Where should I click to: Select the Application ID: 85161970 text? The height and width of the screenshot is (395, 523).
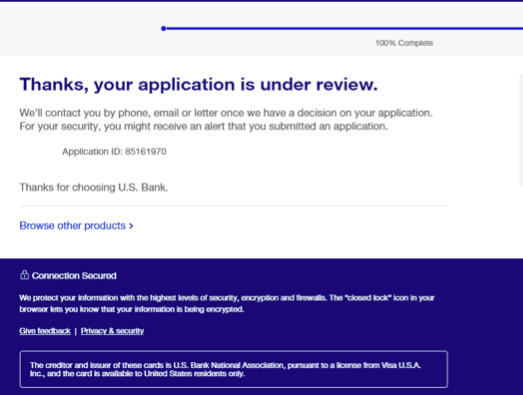click(x=114, y=152)
